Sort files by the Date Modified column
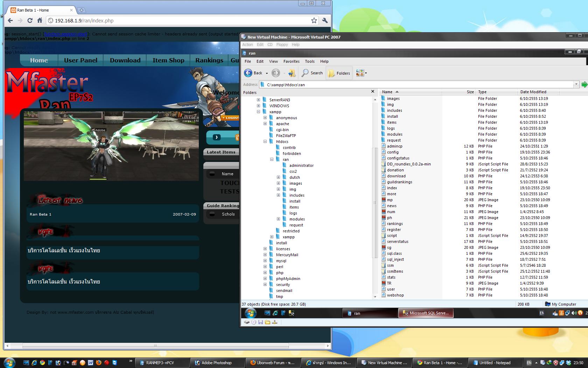 coord(538,92)
